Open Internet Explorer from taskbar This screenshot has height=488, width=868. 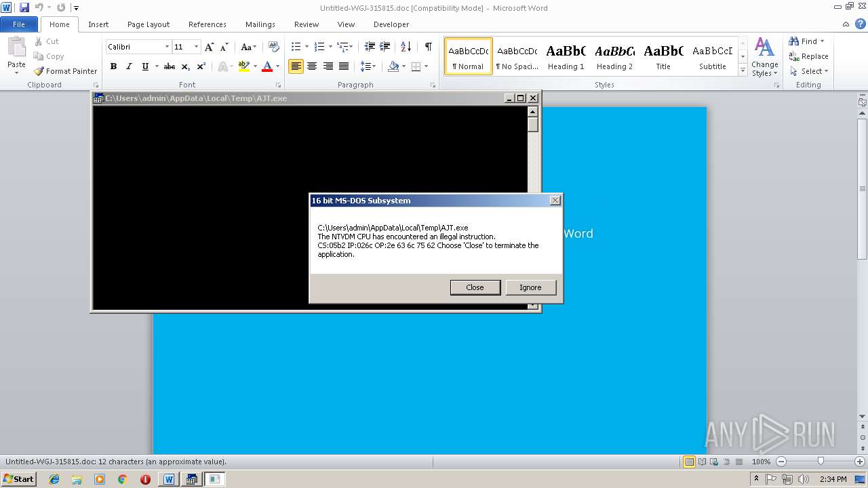point(54,479)
